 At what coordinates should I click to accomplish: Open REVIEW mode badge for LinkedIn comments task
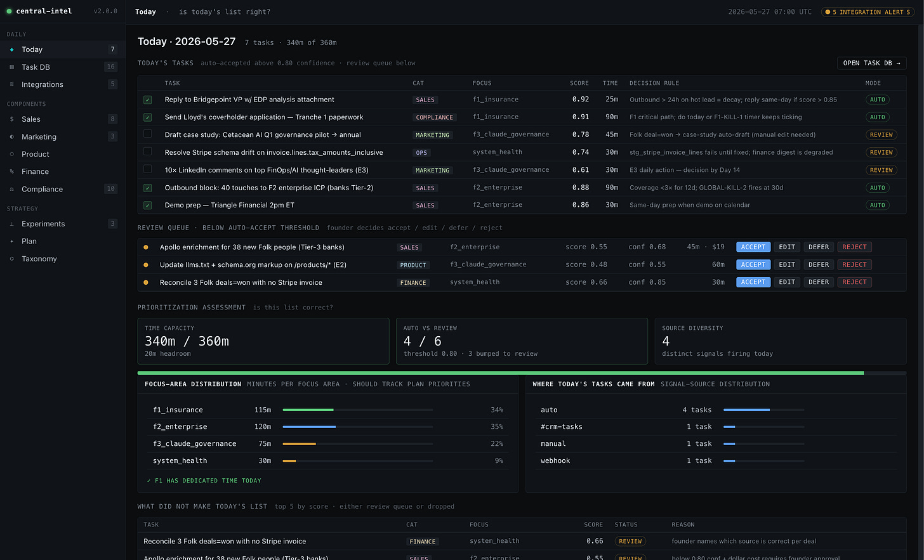click(x=881, y=170)
